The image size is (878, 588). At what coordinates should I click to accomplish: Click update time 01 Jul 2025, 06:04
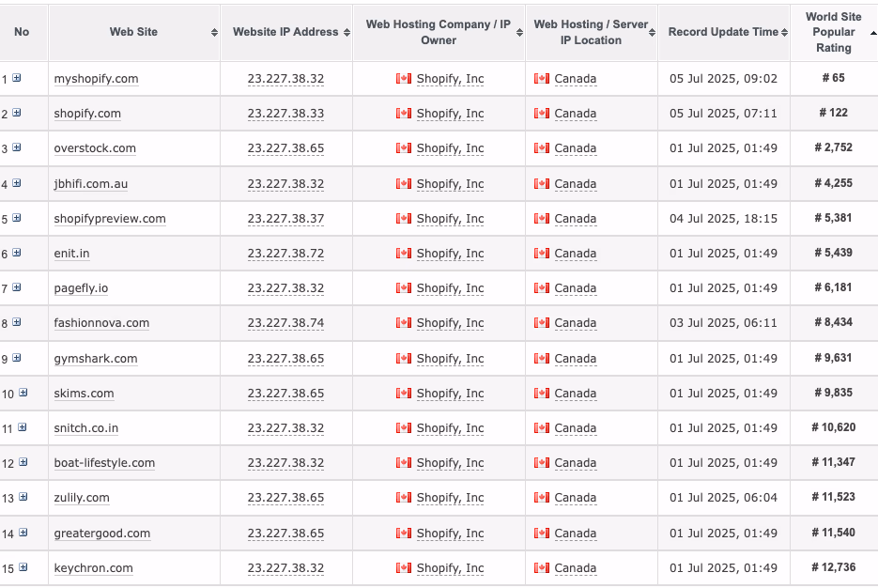[723, 498]
